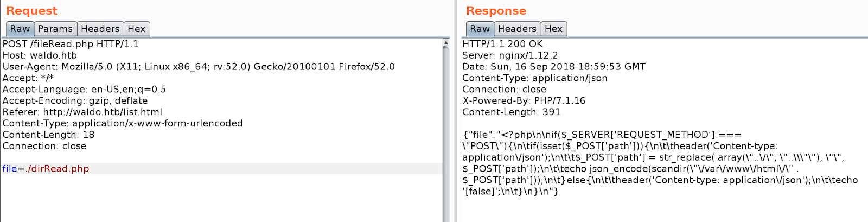Click the request Content-Length: 18 line
This screenshot has width=868, height=222.
tap(48, 135)
